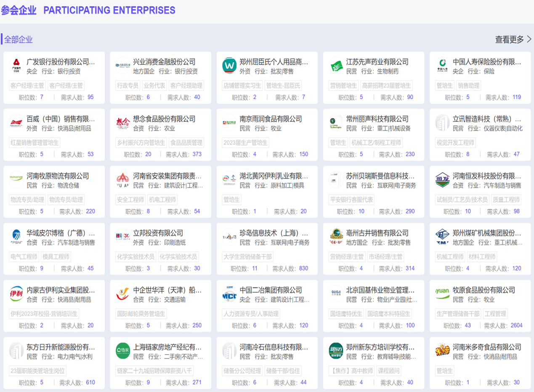Click the 乡村振兴方向管培生 job tag
534x392 pixels.
141,143
